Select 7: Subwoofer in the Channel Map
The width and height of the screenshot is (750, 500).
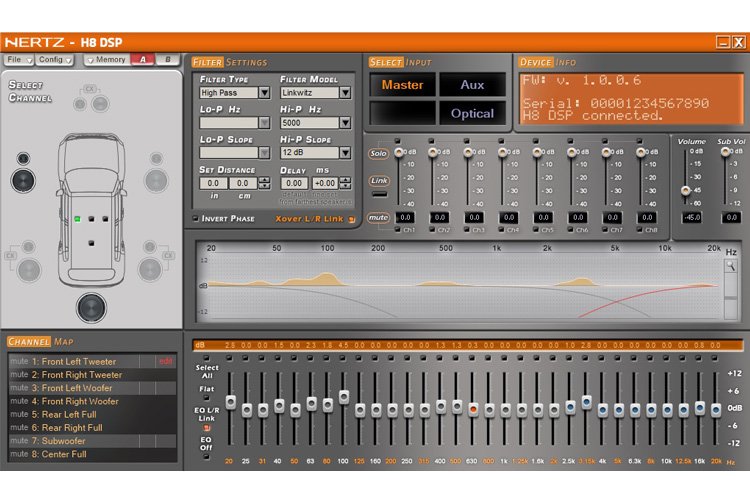click(x=62, y=440)
